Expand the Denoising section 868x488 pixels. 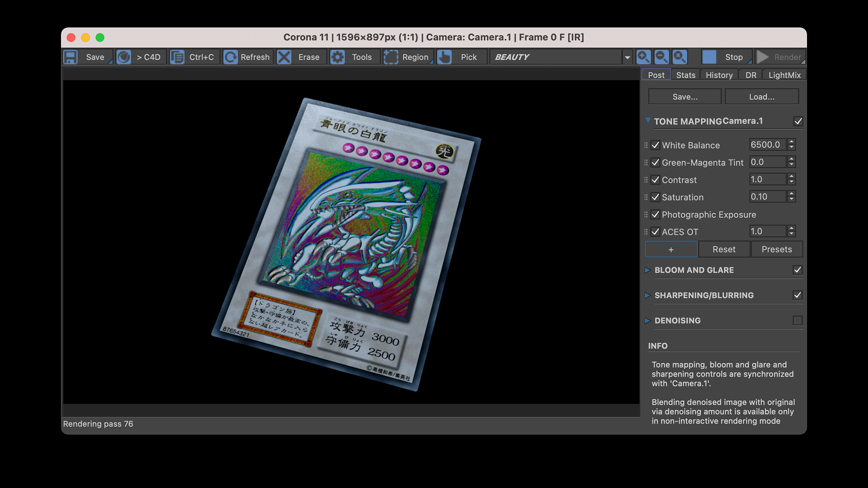[648, 321]
